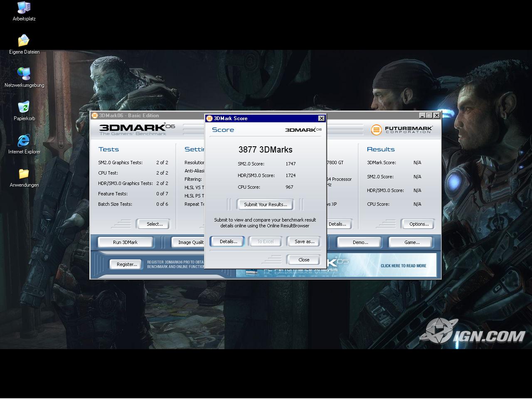Click the CPU Test 2 of 2 row

click(133, 173)
